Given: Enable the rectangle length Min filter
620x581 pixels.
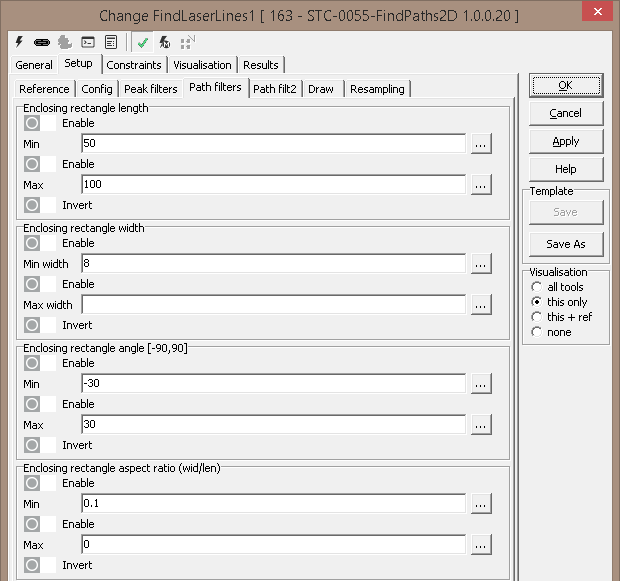Looking at the screenshot, I should click(x=33, y=123).
